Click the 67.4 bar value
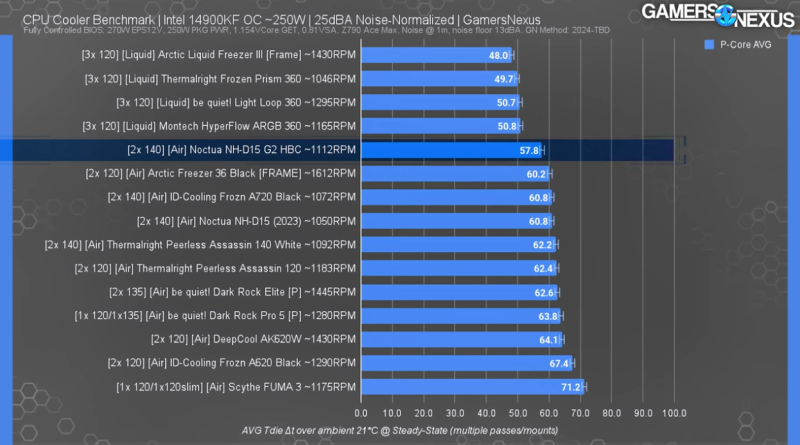Image resolution: width=800 pixels, height=445 pixels. (x=559, y=363)
